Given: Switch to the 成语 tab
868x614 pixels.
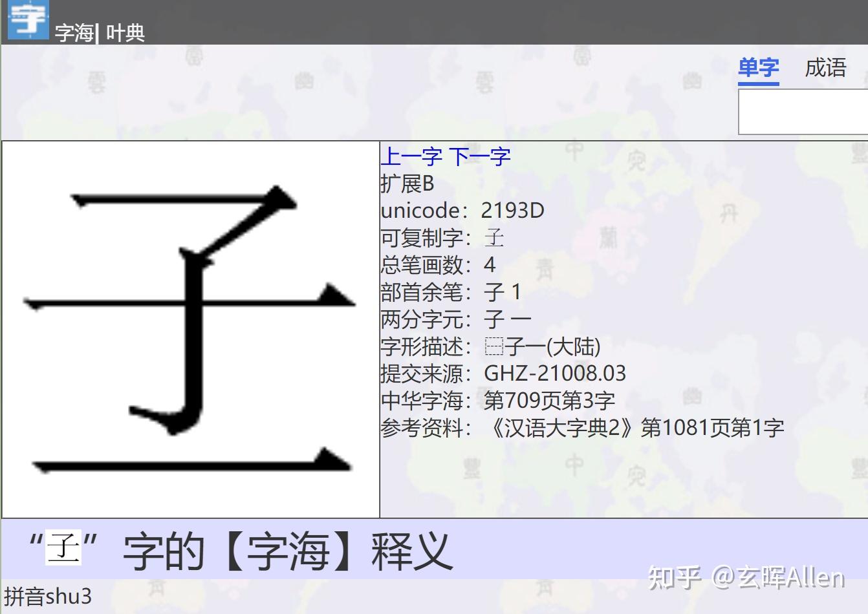Looking at the screenshot, I should 827,67.
